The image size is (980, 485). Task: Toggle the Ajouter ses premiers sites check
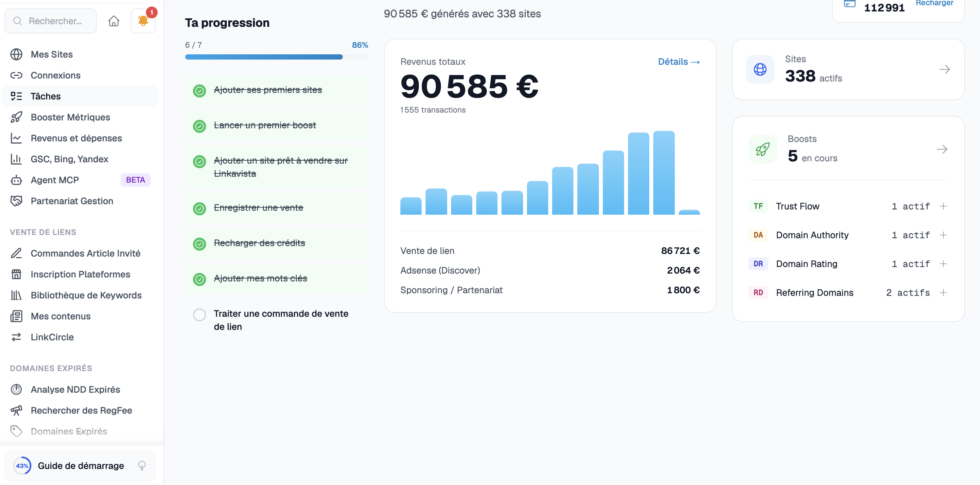click(199, 91)
